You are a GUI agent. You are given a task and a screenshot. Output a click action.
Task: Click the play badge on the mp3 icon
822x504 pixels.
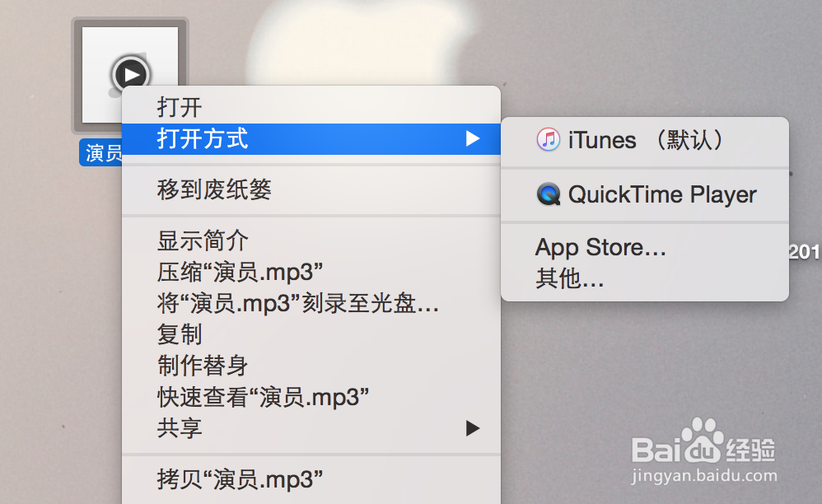[130, 75]
